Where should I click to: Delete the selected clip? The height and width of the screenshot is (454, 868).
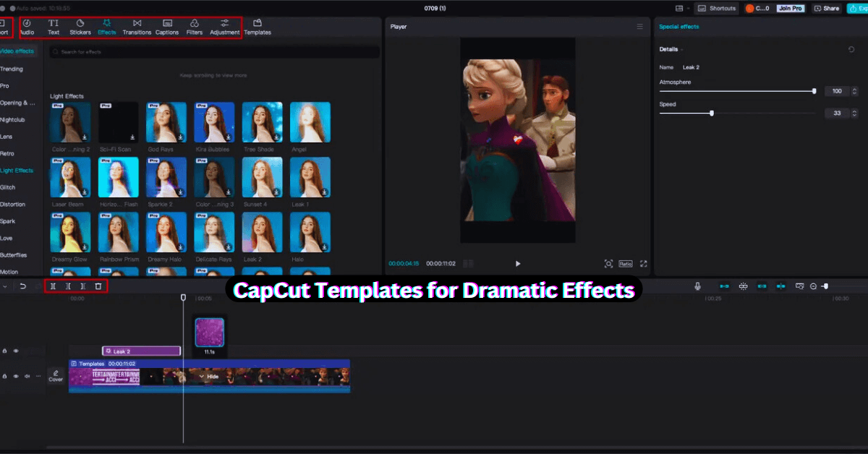(x=98, y=286)
